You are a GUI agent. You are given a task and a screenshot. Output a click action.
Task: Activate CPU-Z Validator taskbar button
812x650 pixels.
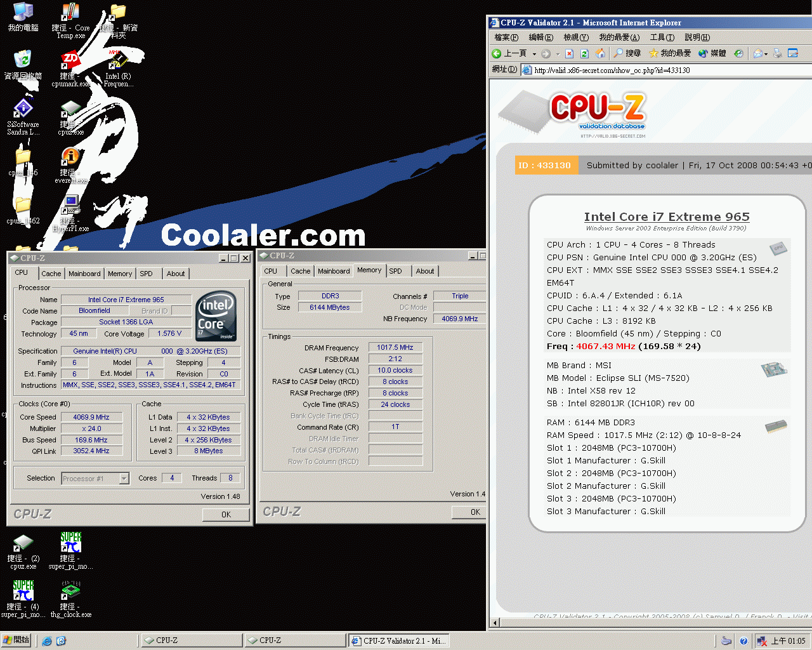point(398,641)
